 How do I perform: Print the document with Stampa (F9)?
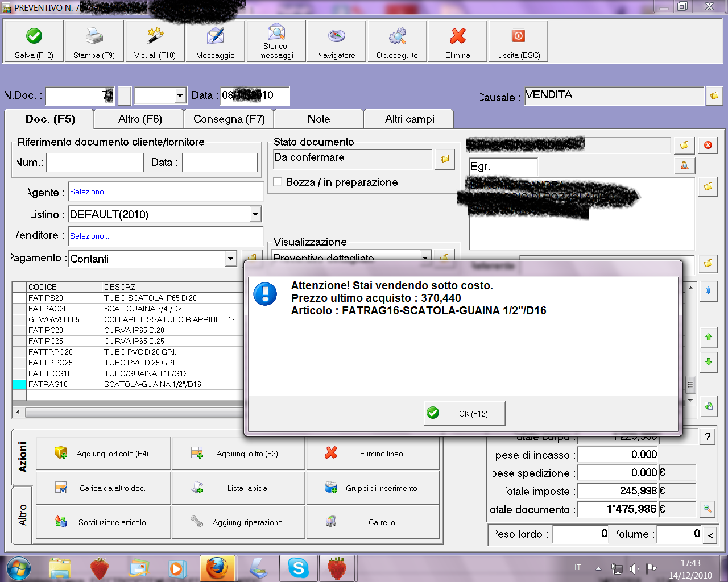click(x=94, y=41)
